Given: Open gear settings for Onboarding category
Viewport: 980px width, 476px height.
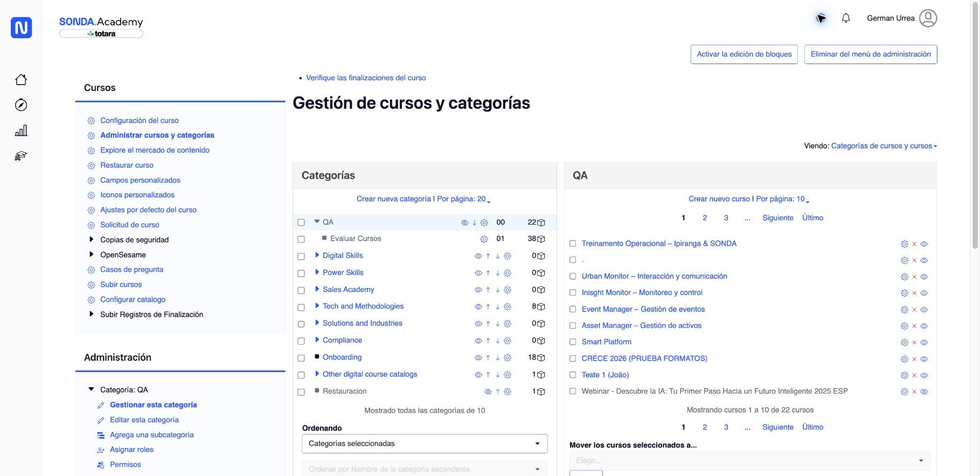Looking at the screenshot, I should [508, 358].
